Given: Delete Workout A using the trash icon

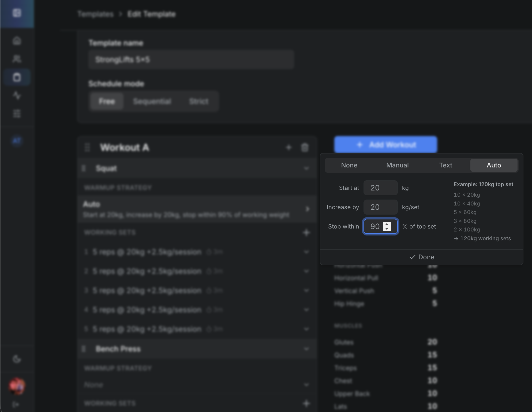Looking at the screenshot, I should (x=305, y=147).
